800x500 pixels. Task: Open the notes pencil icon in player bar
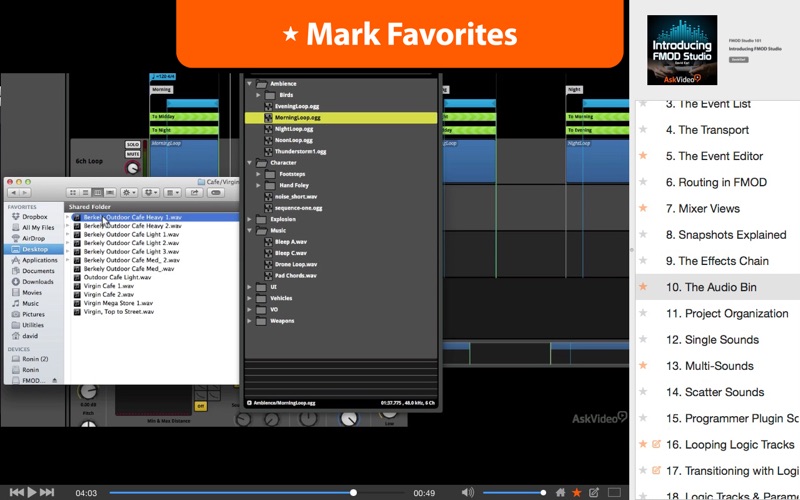[x=593, y=492]
